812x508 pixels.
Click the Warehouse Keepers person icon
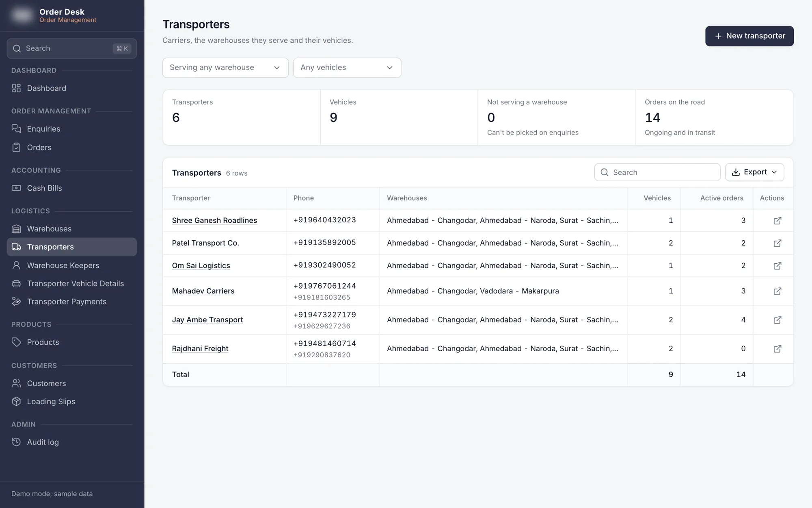click(x=16, y=265)
